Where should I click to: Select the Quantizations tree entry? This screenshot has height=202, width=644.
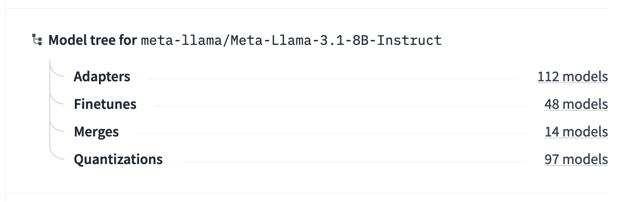pyautogui.click(x=118, y=160)
